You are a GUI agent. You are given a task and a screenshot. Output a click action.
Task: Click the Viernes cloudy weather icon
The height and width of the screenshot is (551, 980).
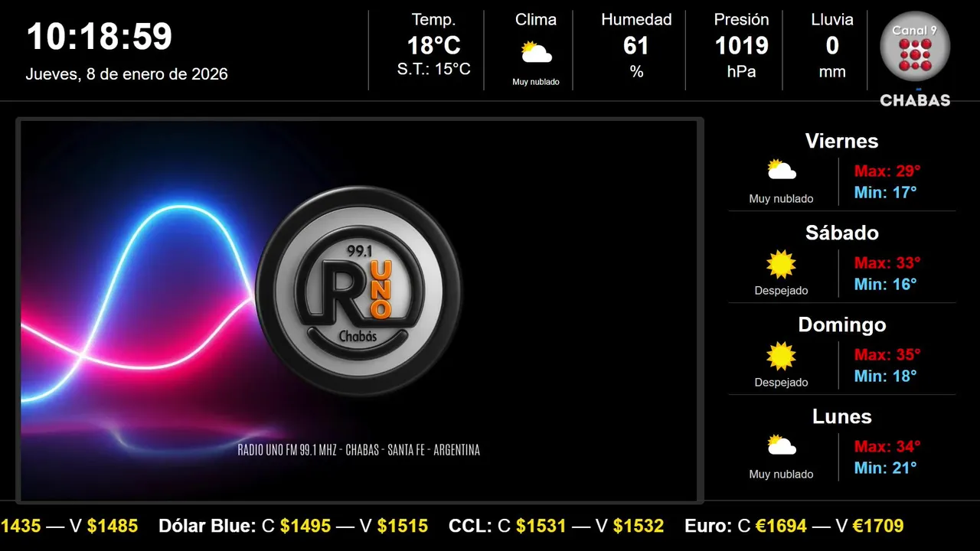(782, 170)
